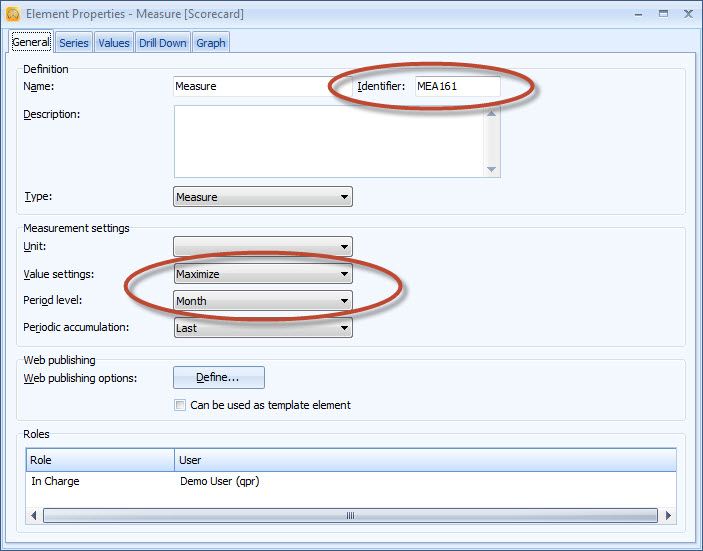Edit the Identifier field MEA161
The width and height of the screenshot is (703, 551).
457,87
